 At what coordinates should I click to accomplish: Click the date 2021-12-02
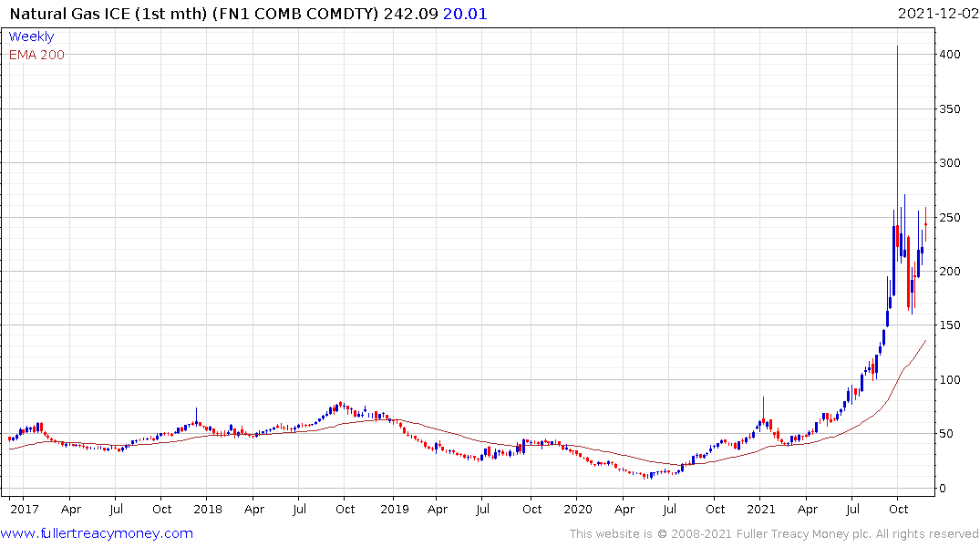[x=938, y=14]
